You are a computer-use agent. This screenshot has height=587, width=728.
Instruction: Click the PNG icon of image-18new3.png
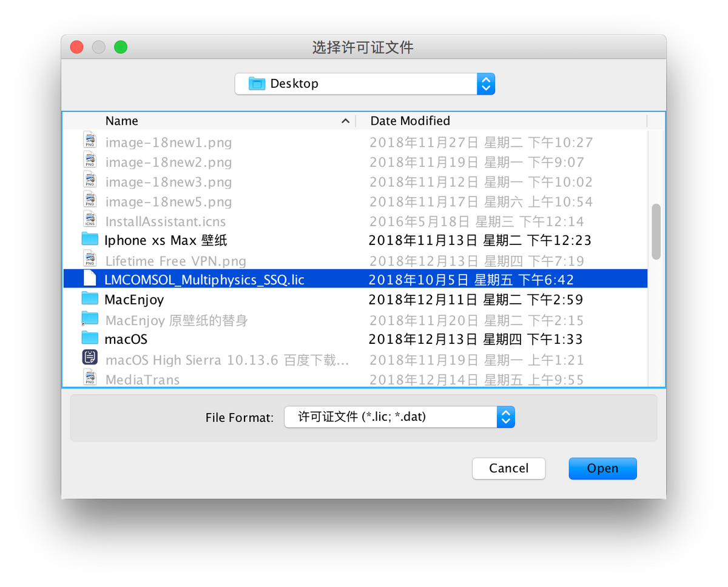(x=90, y=180)
